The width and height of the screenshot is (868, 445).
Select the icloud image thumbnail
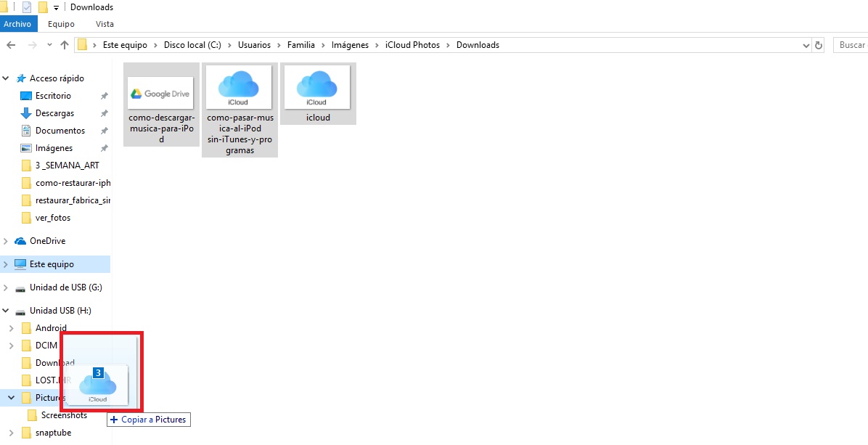[x=317, y=87]
